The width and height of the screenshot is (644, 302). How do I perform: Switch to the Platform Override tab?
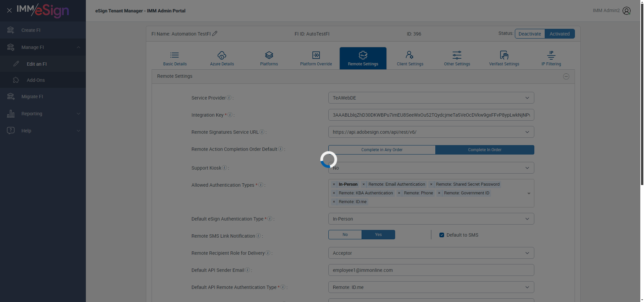[316, 58]
